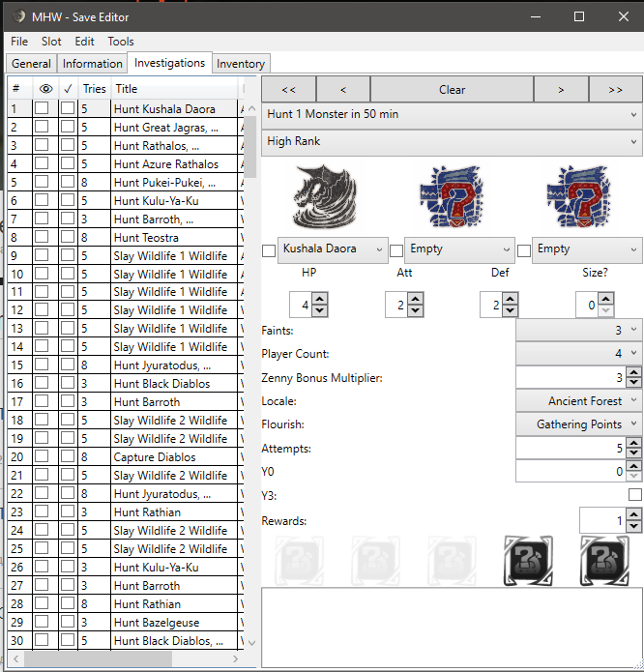644x672 pixels.
Task: Click the third faded reward box icon
Action: point(452,561)
